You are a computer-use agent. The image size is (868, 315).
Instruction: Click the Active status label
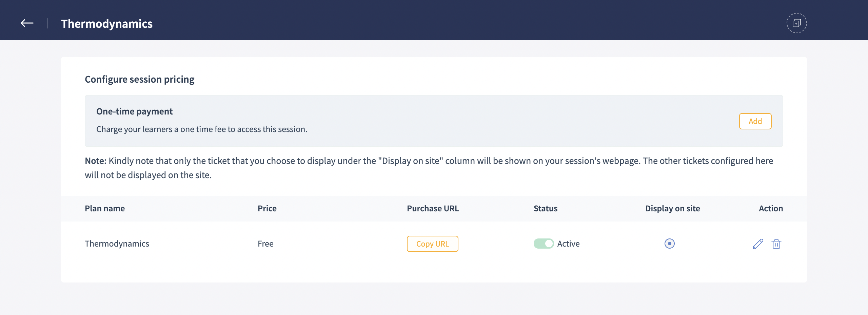(x=568, y=244)
